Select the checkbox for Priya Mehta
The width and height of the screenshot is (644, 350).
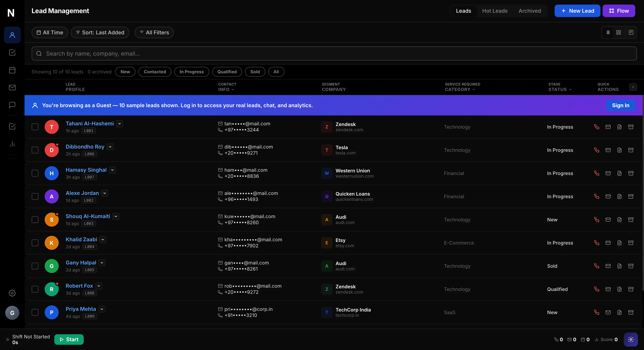35,312
